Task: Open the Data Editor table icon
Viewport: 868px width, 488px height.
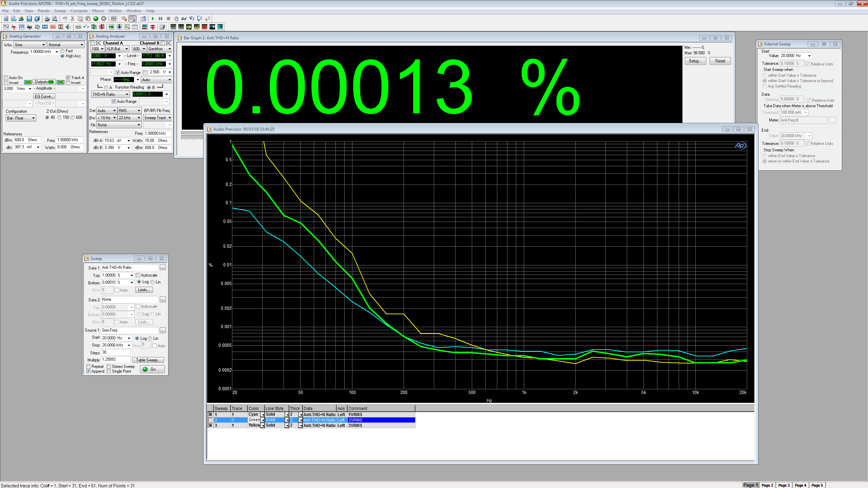Action: tap(135, 27)
